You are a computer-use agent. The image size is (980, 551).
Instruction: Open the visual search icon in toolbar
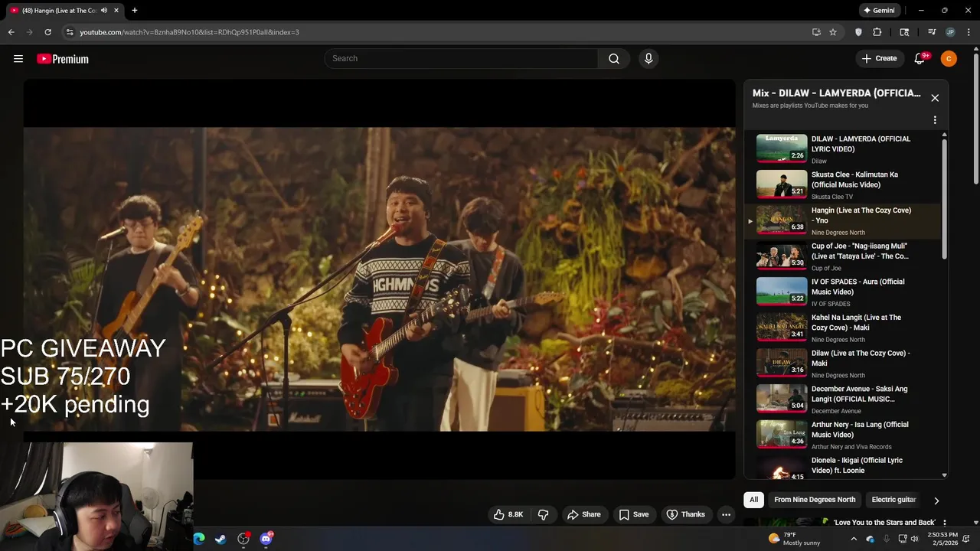pos(904,32)
